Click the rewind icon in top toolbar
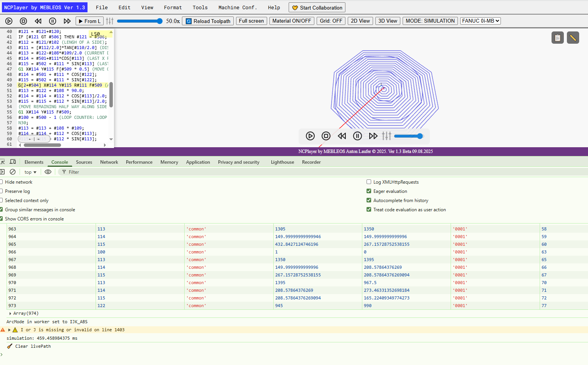Image resolution: width=588 pixels, height=365 pixels. tap(38, 21)
